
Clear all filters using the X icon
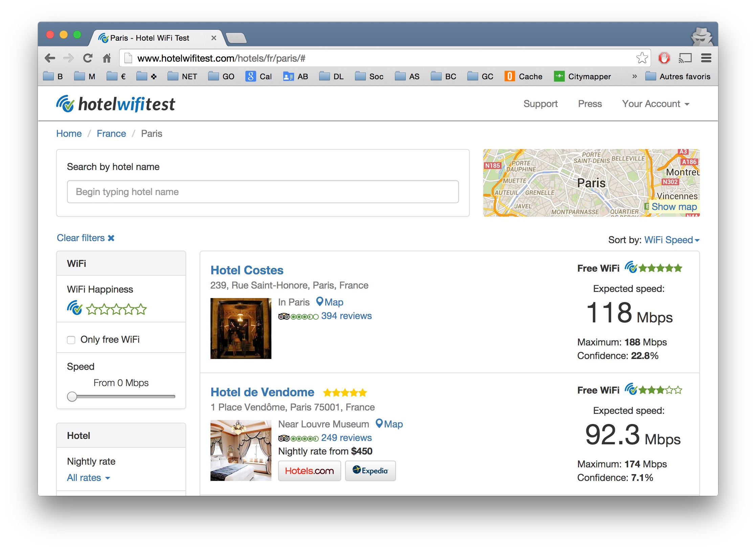click(111, 238)
